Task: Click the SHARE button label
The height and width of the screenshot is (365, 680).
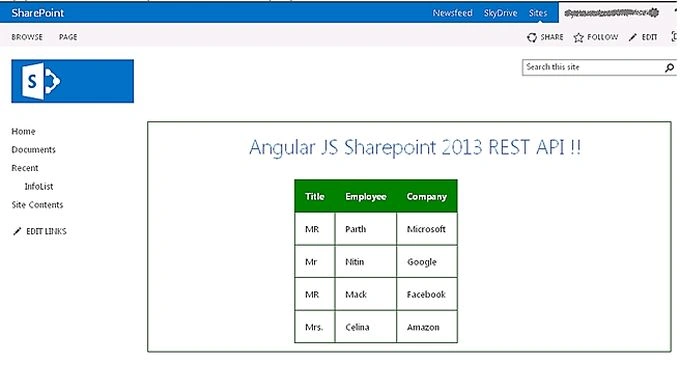Action: click(552, 37)
